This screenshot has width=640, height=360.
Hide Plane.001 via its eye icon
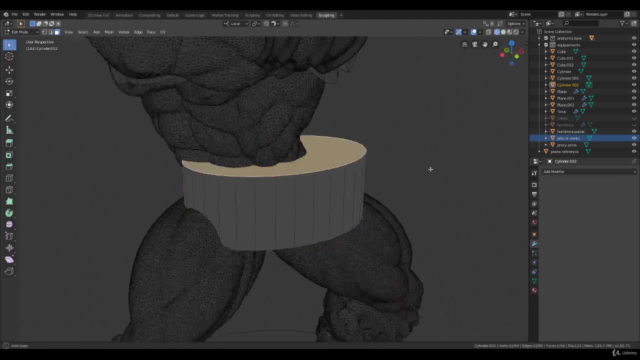634,98
